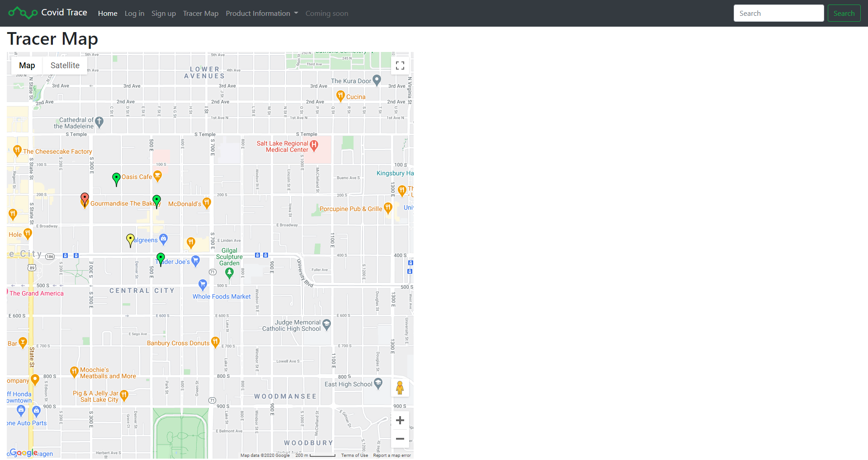Click the 'Whole Foods Market' text label
This screenshot has width=868, height=460.
tap(222, 297)
